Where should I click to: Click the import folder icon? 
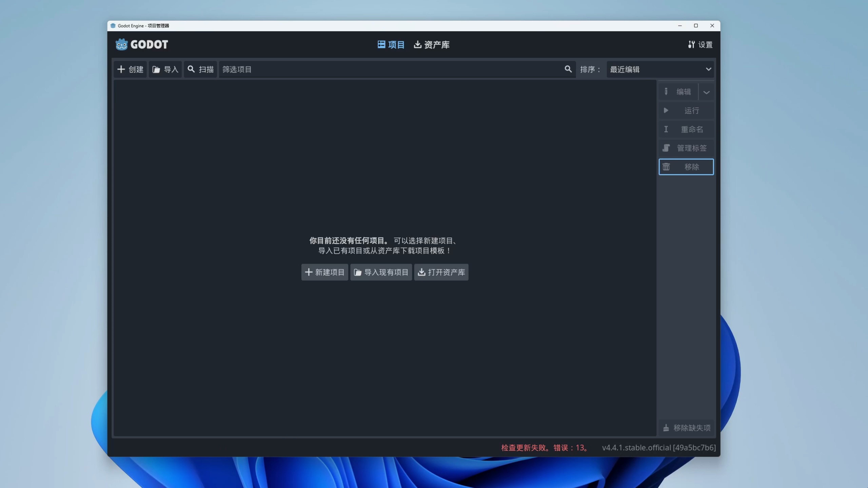156,69
